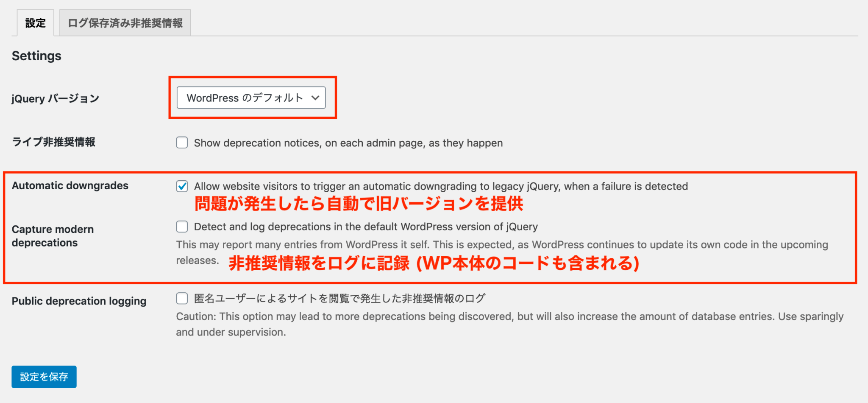This screenshot has height=403, width=868.
Task: Click the Settings heading text
Action: pyautogui.click(x=36, y=56)
